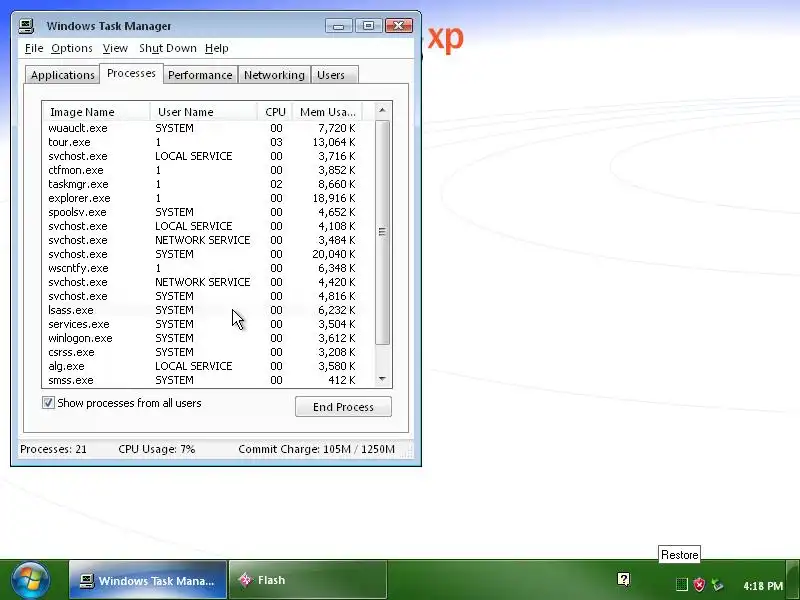Screen dimensions: 800x600
Task: Open the File menu
Action: pos(34,48)
